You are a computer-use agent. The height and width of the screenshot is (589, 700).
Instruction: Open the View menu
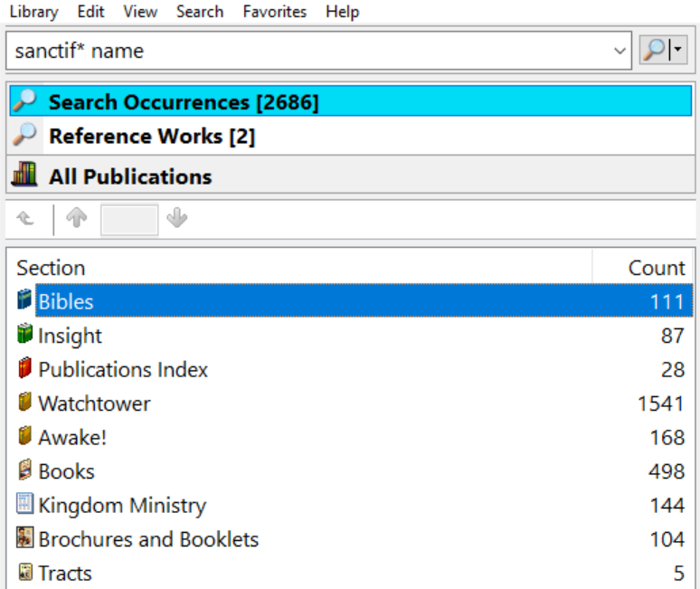click(x=140, y=11)
